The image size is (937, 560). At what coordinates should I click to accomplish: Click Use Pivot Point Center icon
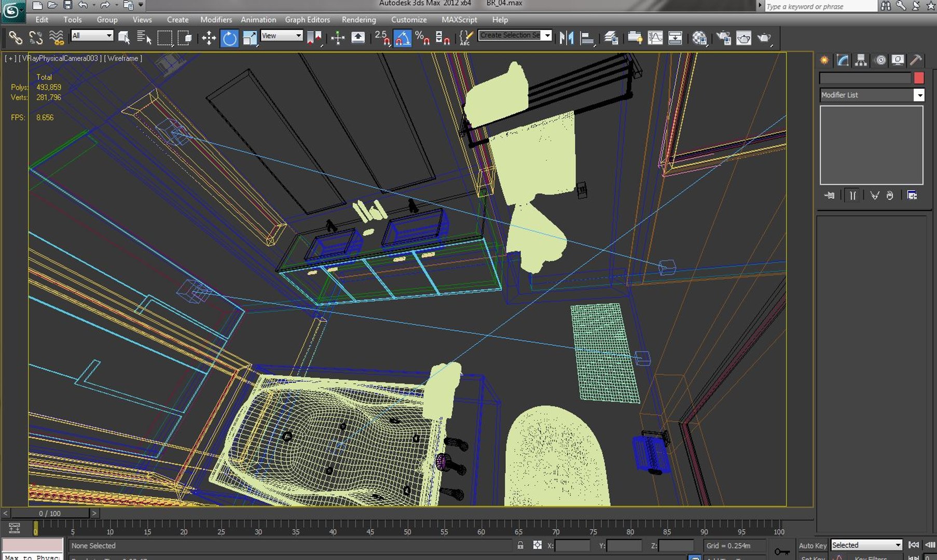tap(314, 38)
